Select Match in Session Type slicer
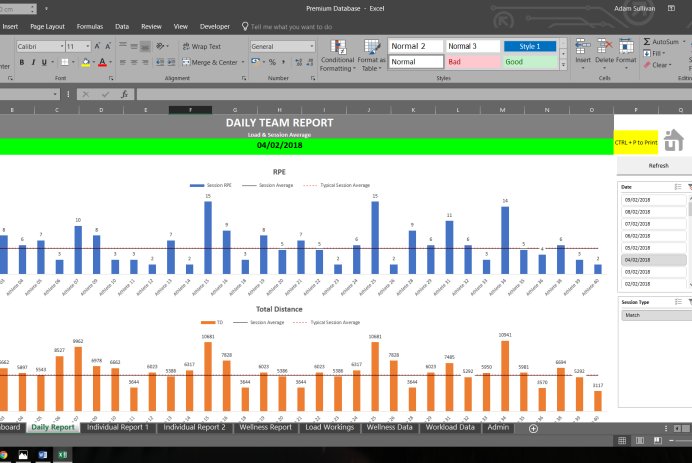692x463 pixels. tap(657, 315)
